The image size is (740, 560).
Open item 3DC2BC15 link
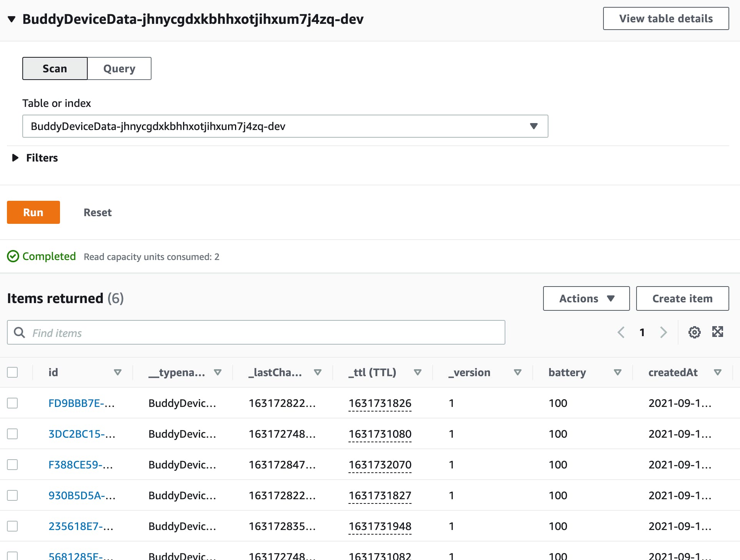(x=82, y=434)
